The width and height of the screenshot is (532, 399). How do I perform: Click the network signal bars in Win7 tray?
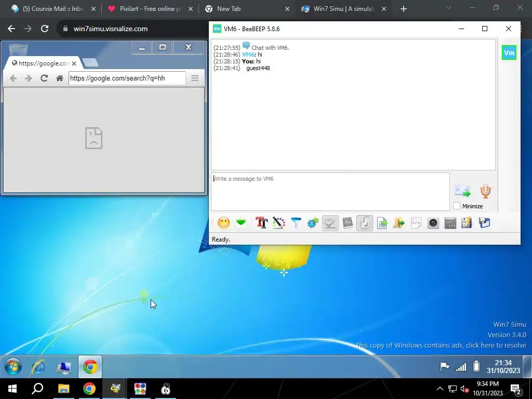[461, 367]
